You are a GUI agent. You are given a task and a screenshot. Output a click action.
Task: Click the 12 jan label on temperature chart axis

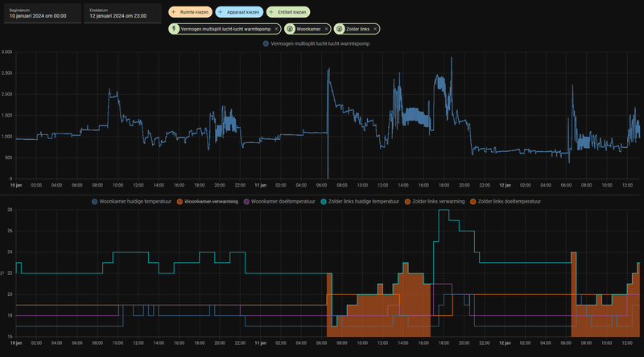[x=505, y=343]
